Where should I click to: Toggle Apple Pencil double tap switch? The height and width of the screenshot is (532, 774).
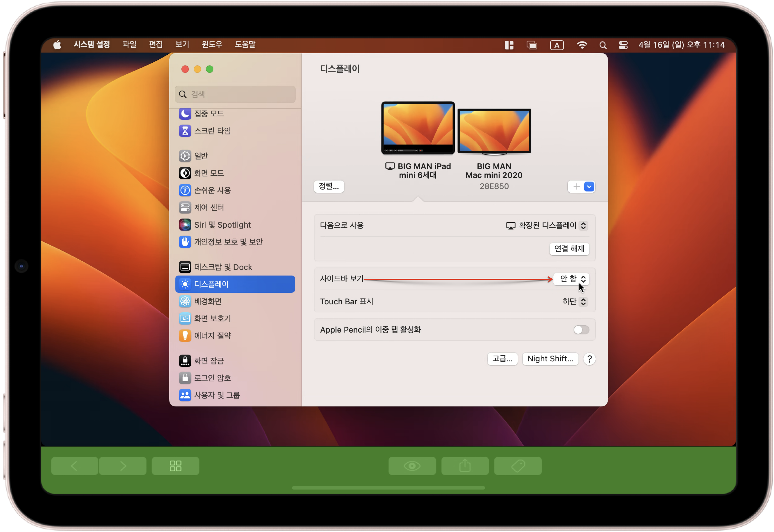pyautogui.click(x=581, y=330)
